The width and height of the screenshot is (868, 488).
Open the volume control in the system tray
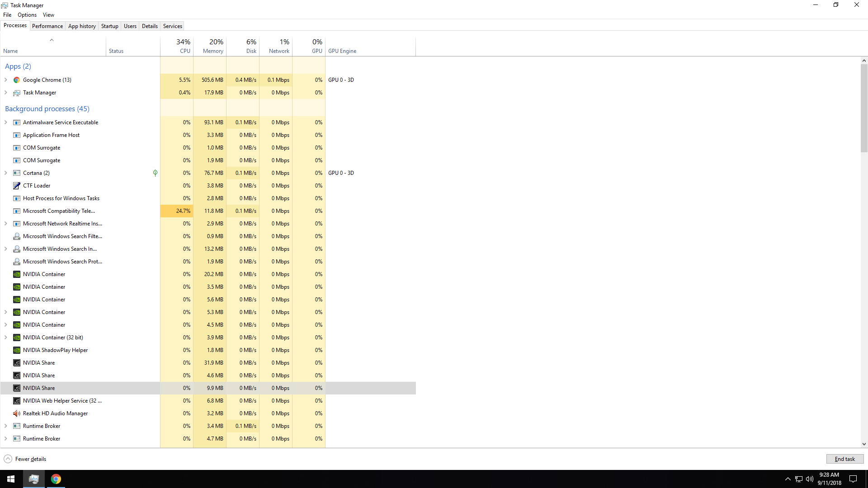coord(810,479)
